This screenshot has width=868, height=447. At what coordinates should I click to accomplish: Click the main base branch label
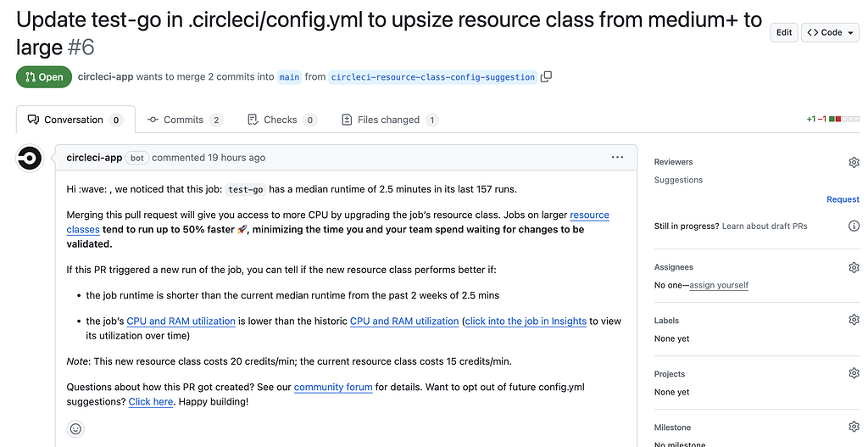289,76
